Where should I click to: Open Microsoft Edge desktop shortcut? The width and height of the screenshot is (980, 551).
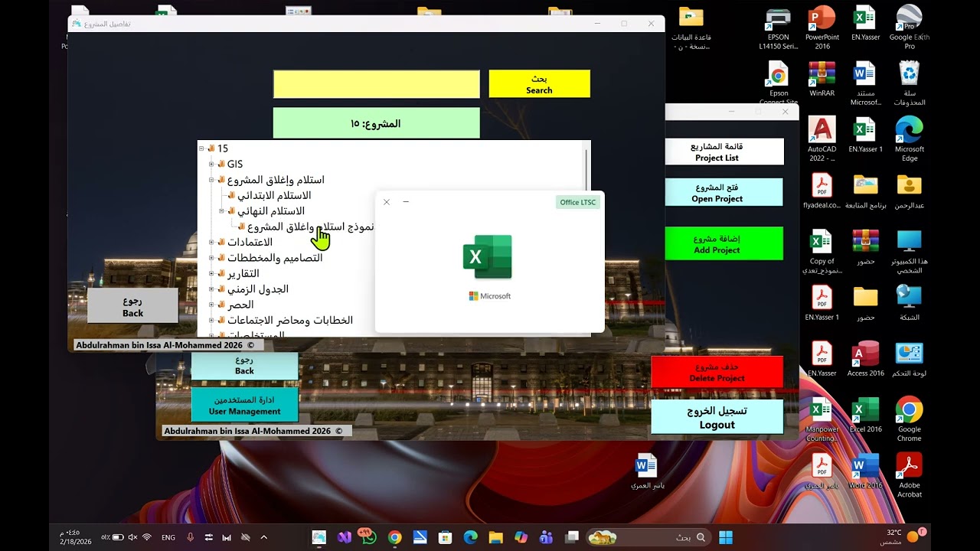909,139
